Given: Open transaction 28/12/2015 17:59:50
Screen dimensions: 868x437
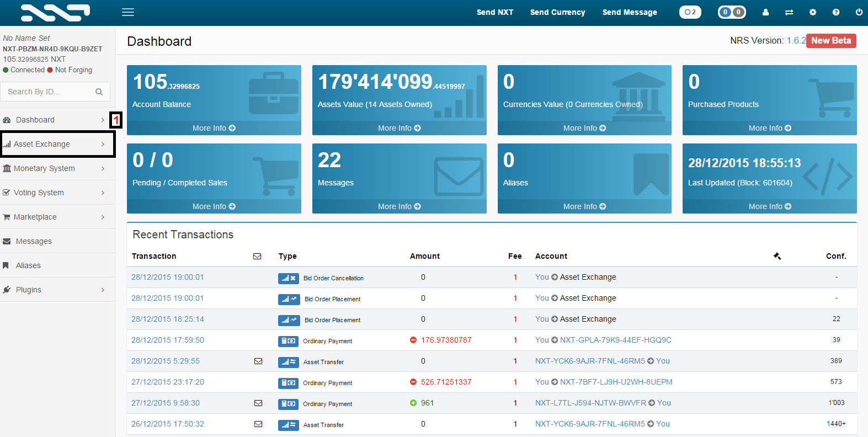Looking at the screenshot, I should coord(168,340).
